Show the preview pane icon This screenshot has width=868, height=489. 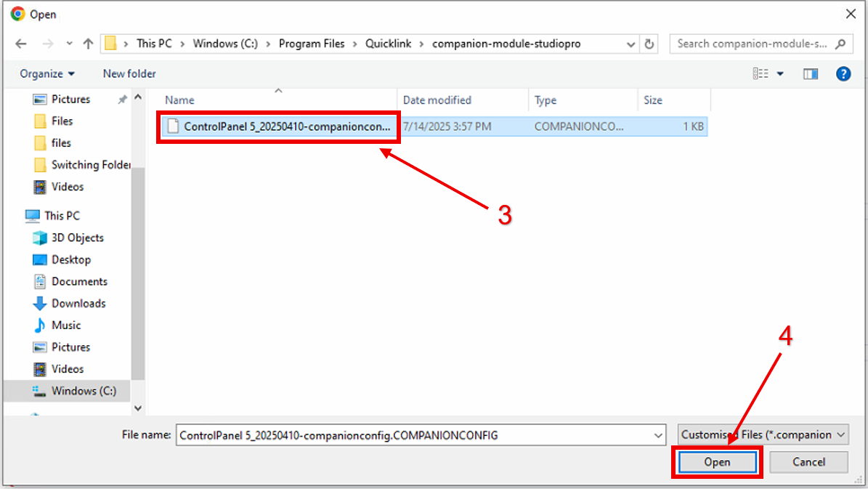[810, 73]
